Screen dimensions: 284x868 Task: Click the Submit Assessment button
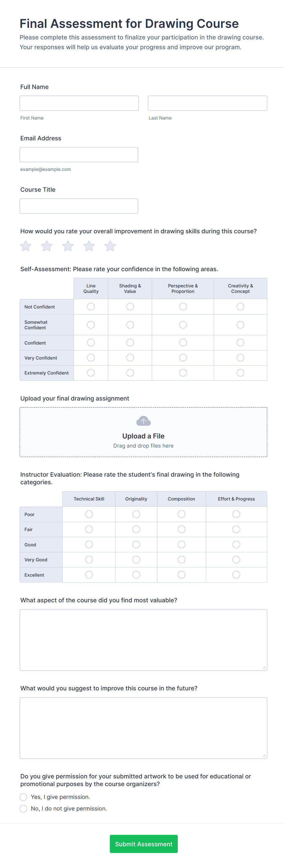[x=143, y=844]
